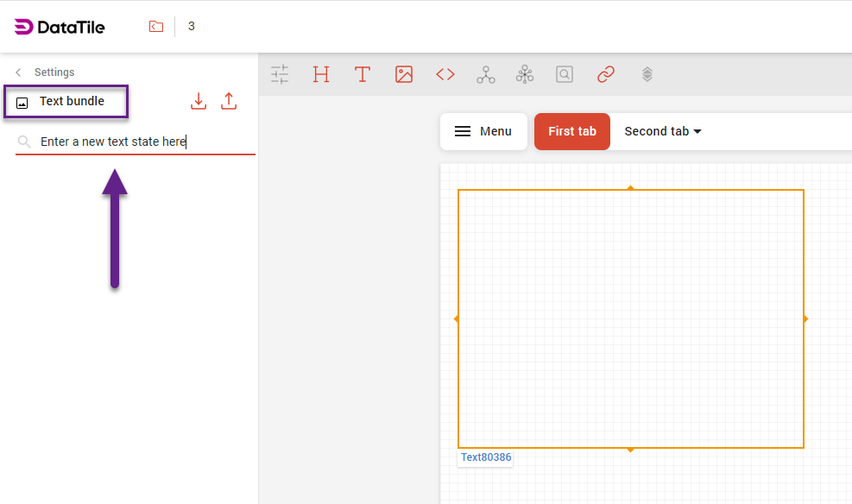Click the red folder back icon
Viewport: 852px width, 504px height.
(155, 27)
